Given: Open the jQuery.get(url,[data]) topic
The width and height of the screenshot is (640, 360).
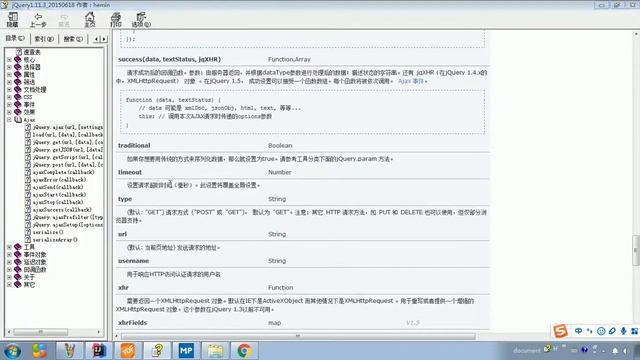Looking at the screenshot, I should point(68,142).
